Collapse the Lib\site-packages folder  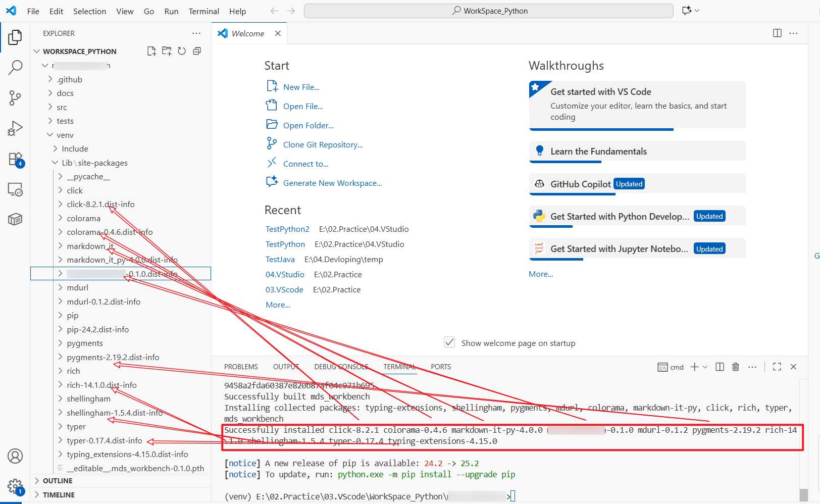94,163
